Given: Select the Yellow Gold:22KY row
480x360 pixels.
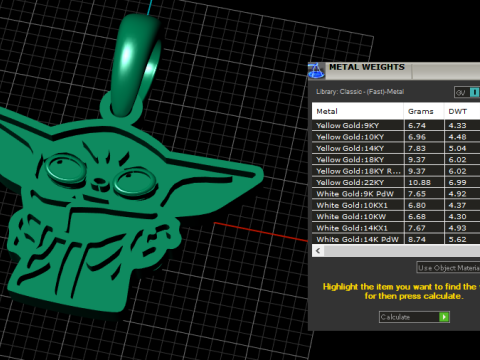Looking at the screenshot, I should (x=396, y=182).
